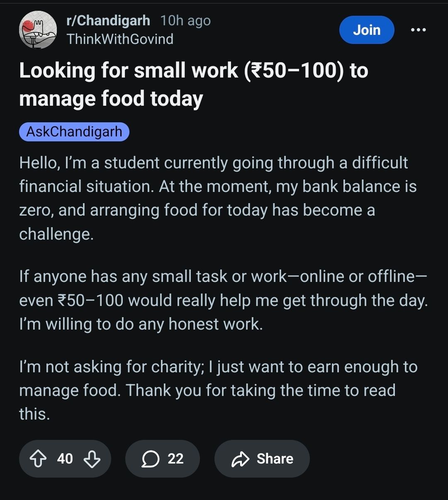The image size is (448, 500).
Task: Open the post via its bold title
Action: (193, 85)
